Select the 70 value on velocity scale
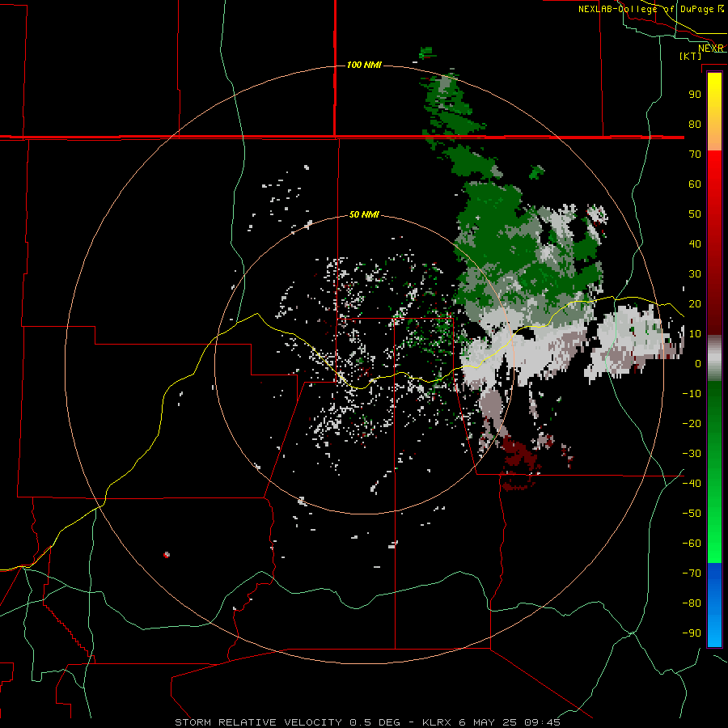728x728 pixels. pyautogui.click(x=695, y=154)
